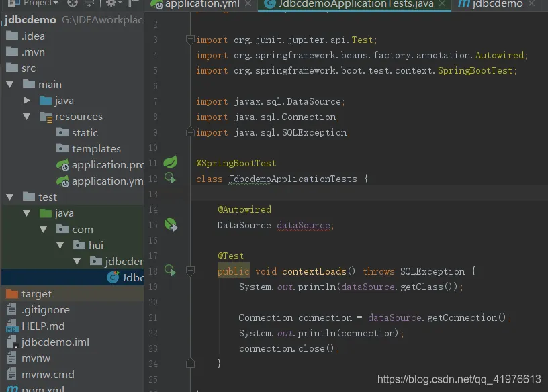Click the run class gutter icon at line 12
Screen dimensions: 548x392
[x=170, y=178]
